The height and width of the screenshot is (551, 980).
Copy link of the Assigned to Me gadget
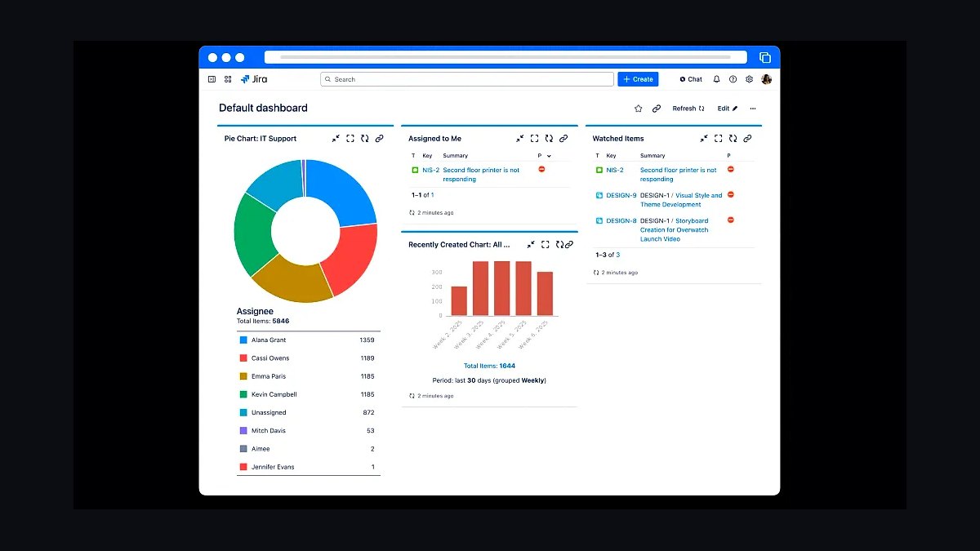click(x=563, y=139)
